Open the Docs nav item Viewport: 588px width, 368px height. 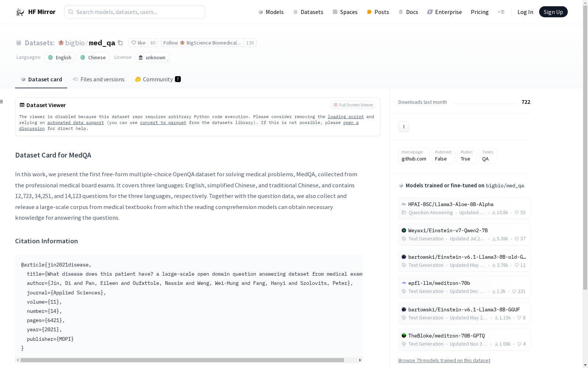(408, 12)
